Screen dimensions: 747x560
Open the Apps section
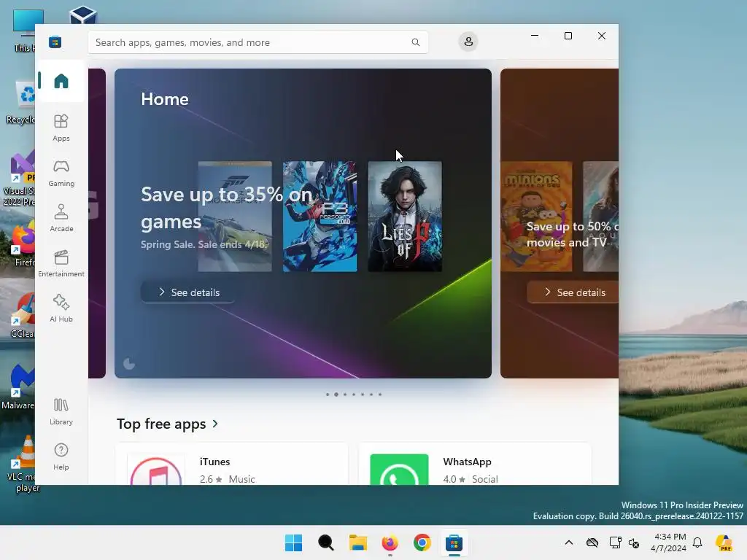pos(61,128)
